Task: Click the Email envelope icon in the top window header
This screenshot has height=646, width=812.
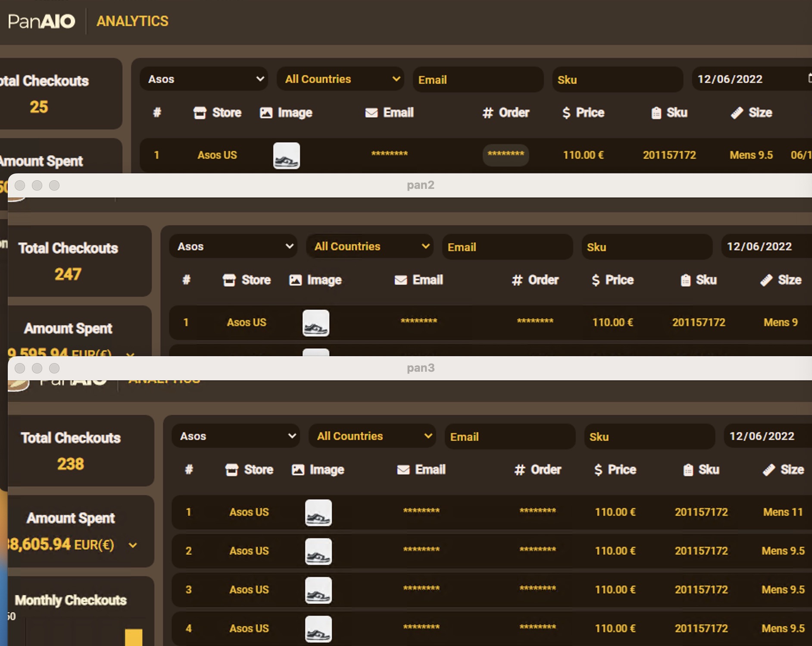Action: click(371, 113)
